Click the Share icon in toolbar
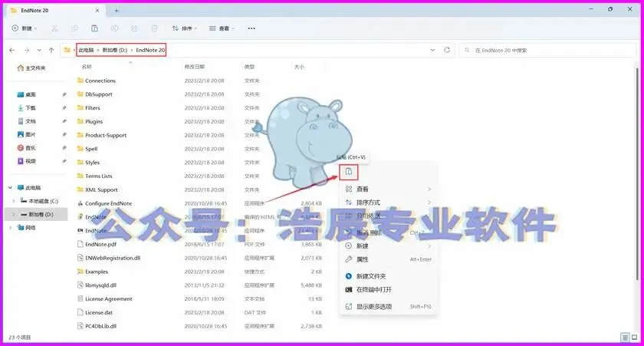The height and width of the screenshot is (346, 644). click(x=134, y=28)
